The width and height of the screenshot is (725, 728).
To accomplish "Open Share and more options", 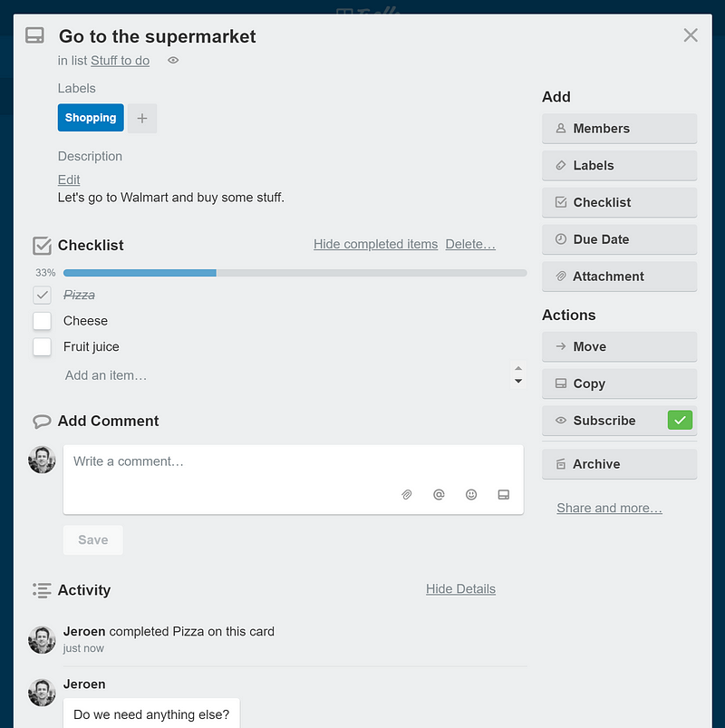I will [x=609, y=509].
